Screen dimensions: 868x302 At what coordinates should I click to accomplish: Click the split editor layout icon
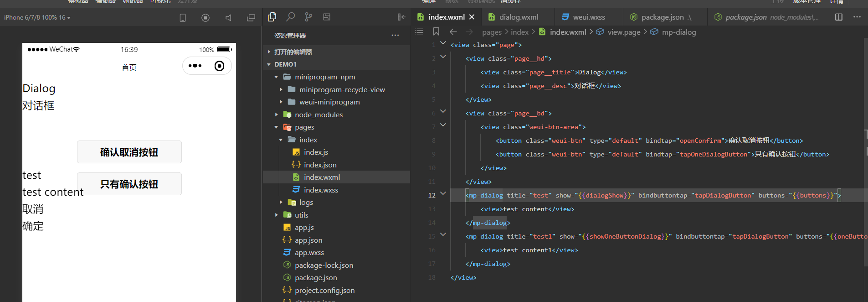click(x=839, y=17)
